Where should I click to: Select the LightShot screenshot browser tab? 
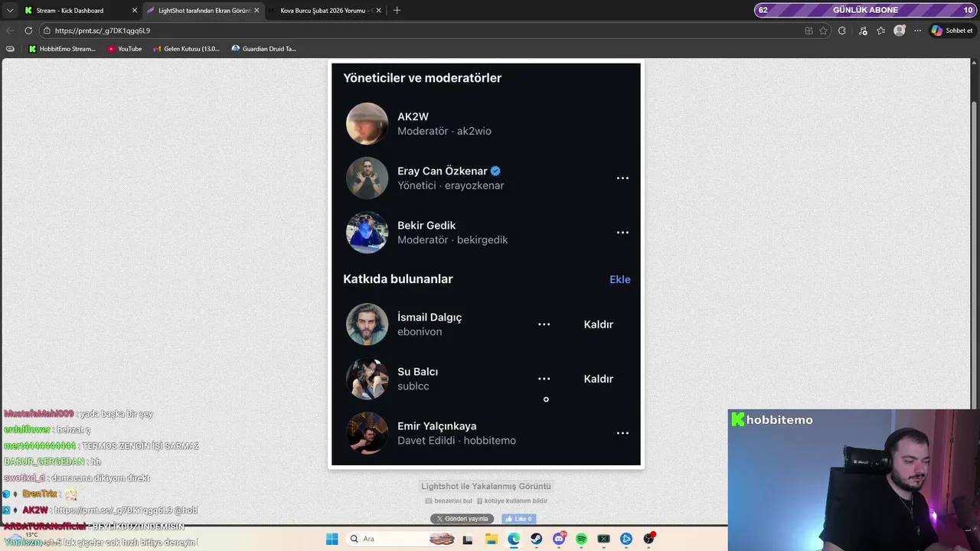pos(204,11)
